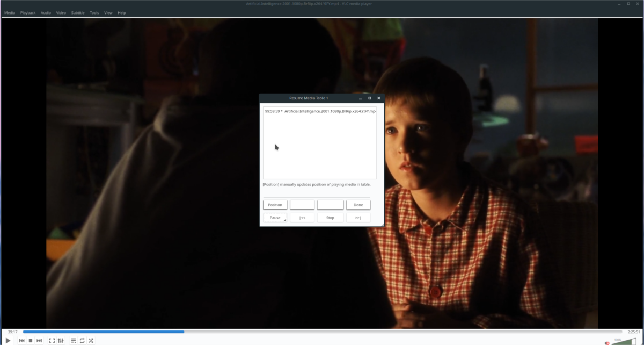
Task: Open the Tools menu
Action: (x=94, y=12)
